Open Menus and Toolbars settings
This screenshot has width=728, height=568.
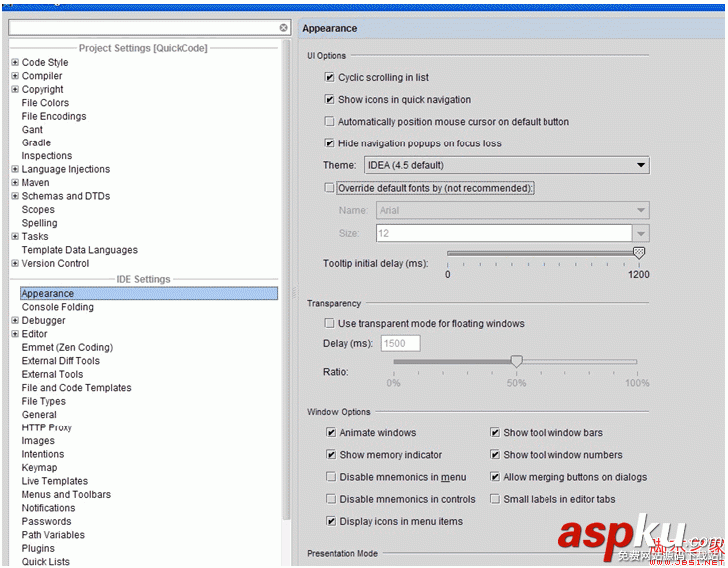point(66,495)
